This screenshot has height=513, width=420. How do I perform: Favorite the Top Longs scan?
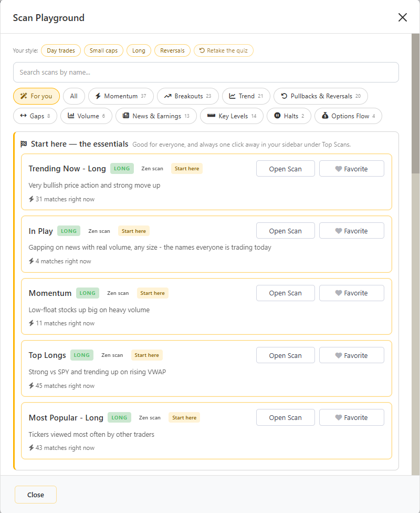pos(352,355)
